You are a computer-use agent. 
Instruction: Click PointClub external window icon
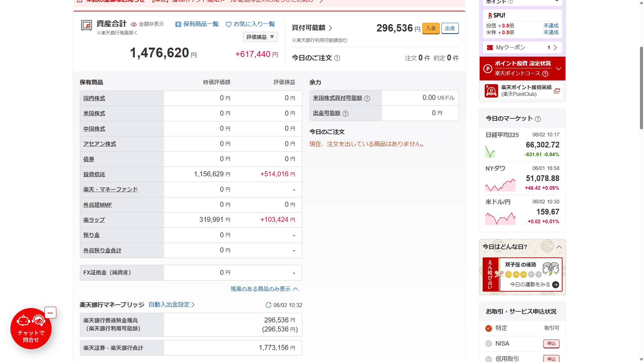click(557, 91)
